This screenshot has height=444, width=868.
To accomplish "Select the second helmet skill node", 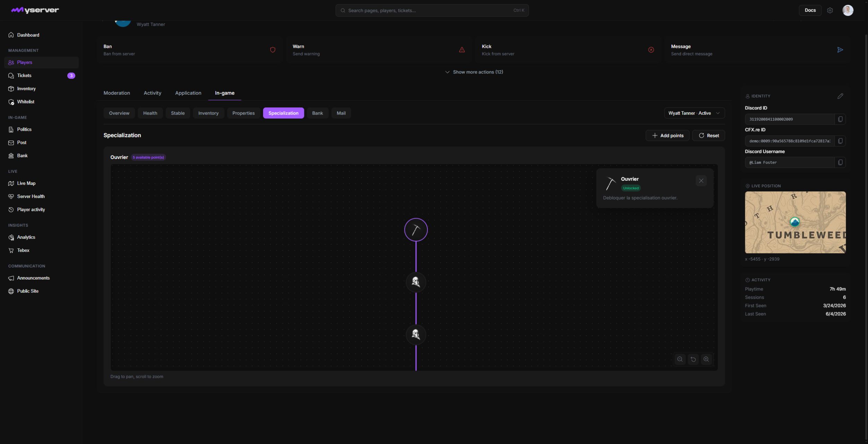I will 416,334.
